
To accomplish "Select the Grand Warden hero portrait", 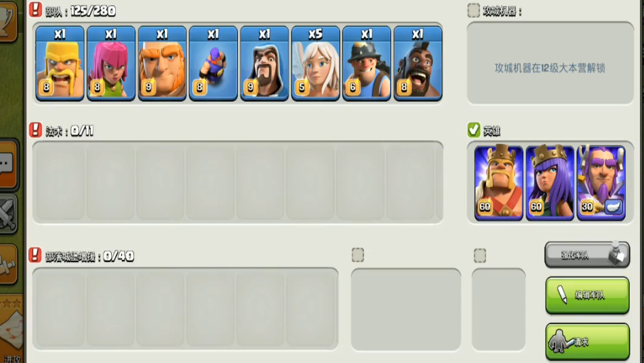I will click(601, 183).
